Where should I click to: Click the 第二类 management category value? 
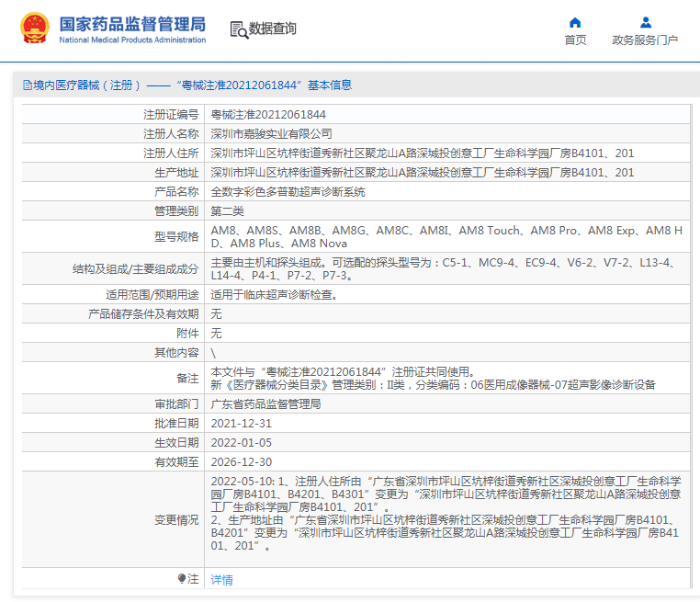click(227, 211)
